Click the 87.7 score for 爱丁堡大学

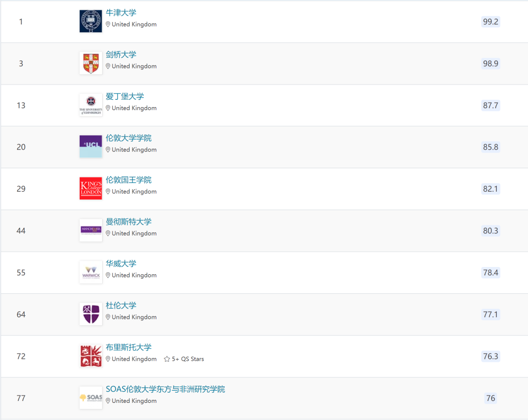point(490,106)
